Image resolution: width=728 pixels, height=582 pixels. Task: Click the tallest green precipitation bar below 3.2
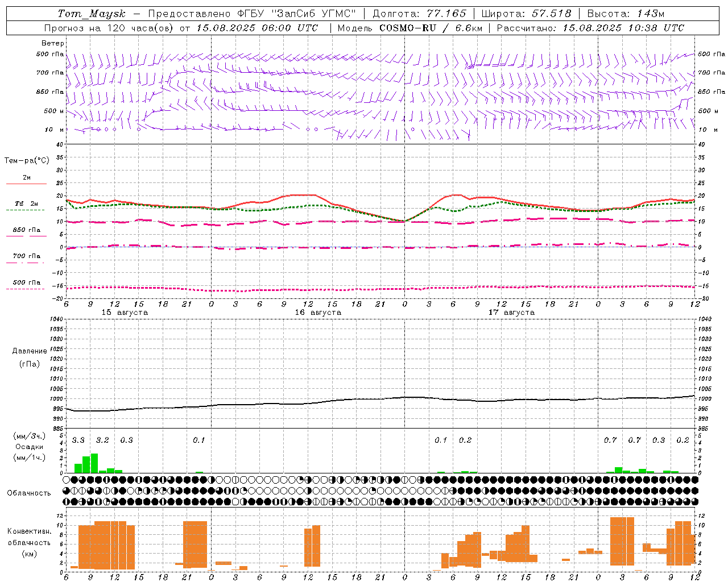pos(94,463)
